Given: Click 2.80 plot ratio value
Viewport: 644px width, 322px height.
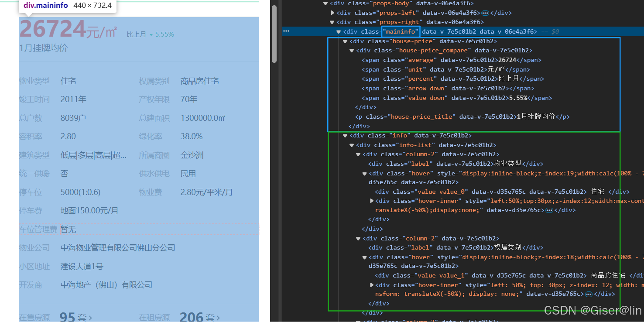Looking at the screenshot, I should pyautogui.click(x=68, y=137).
